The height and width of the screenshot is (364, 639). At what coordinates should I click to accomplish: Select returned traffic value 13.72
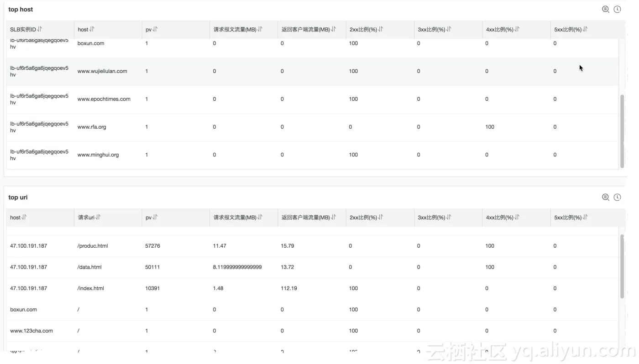pyautogui.click(x=288, y=267)
